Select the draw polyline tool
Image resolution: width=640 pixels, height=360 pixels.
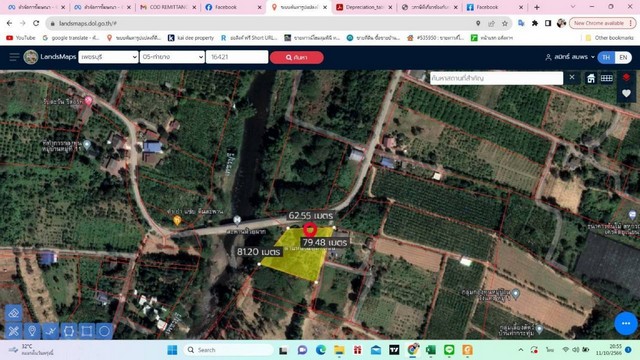(50, 331)
